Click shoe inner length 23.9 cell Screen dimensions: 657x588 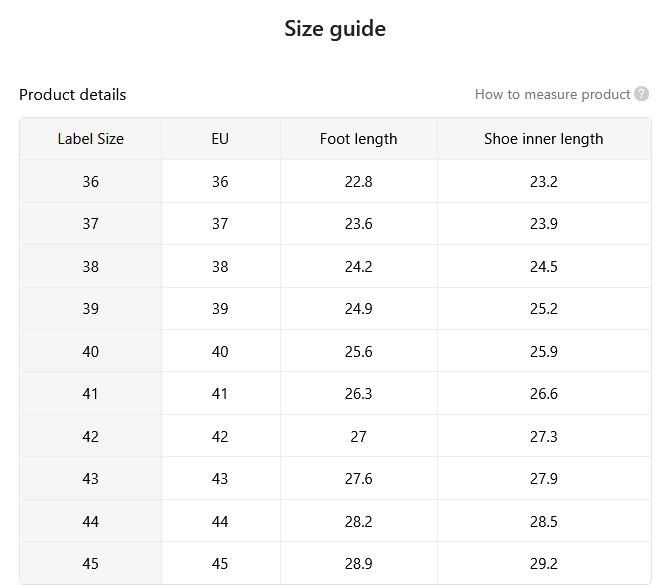click(x=544, y=224)
